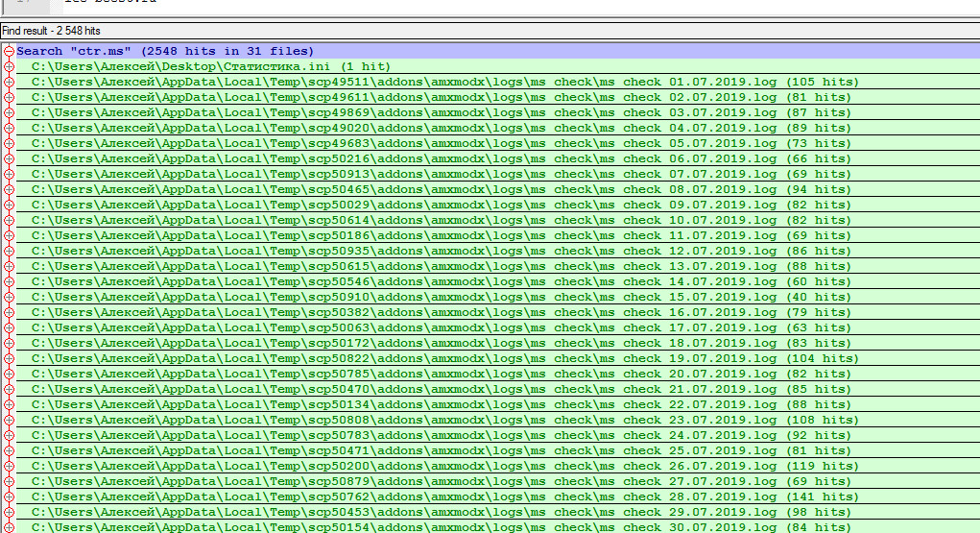Screen dimensions: 980x533
Task: Expand the ms check 07.07.2019.log node
Action: point(9,175)
